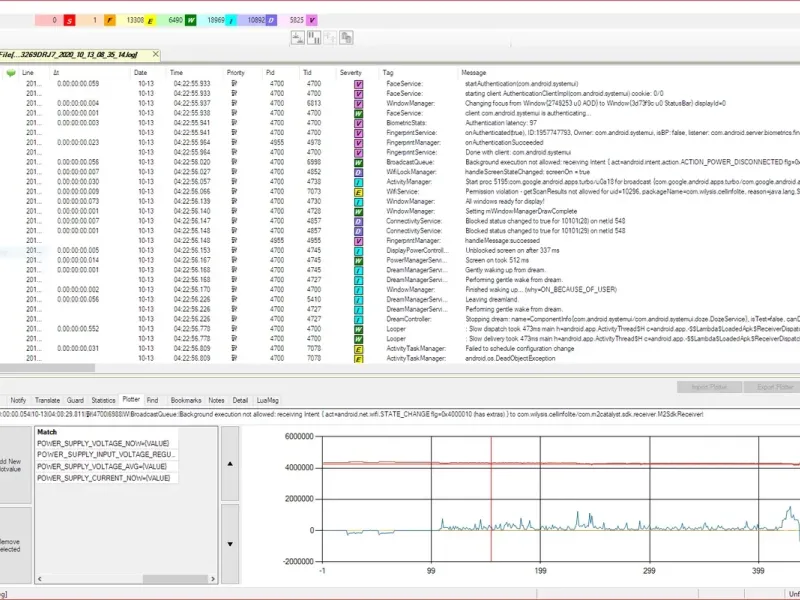Click the cyan I info filter icon

coord(232,20)
